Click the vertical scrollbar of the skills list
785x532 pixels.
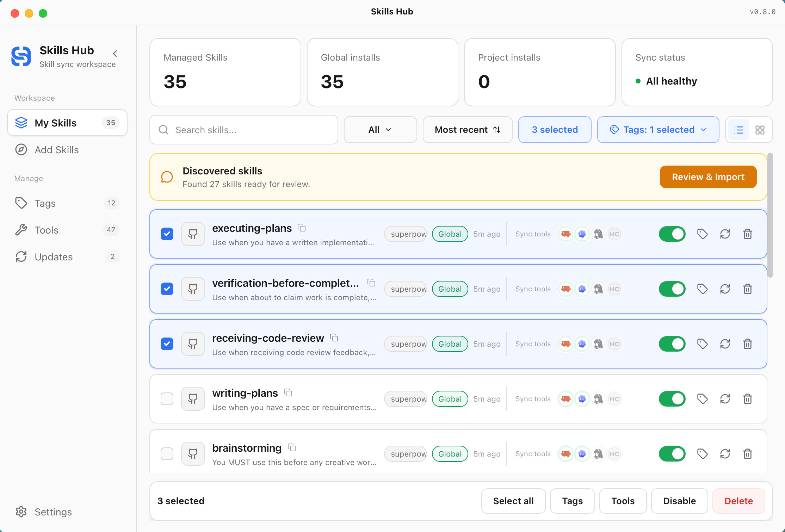(770, 215)
